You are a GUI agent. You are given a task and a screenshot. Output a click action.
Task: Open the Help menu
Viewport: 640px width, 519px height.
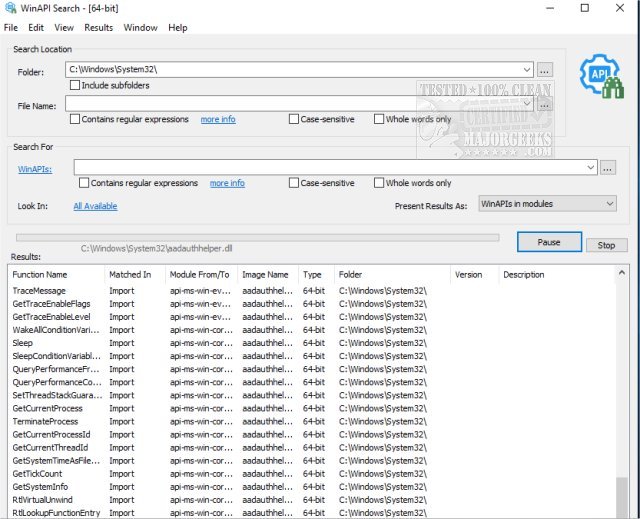pos(178,28)
